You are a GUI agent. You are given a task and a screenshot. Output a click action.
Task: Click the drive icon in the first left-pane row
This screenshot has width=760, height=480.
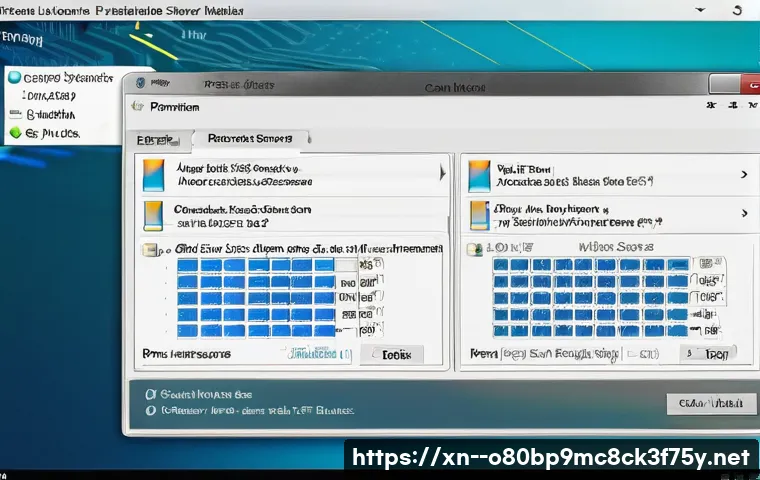tap(153, 174)
